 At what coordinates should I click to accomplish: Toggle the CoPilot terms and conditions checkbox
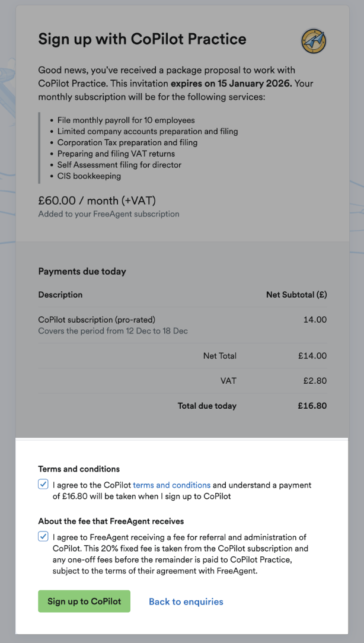[x=43, y=484]
